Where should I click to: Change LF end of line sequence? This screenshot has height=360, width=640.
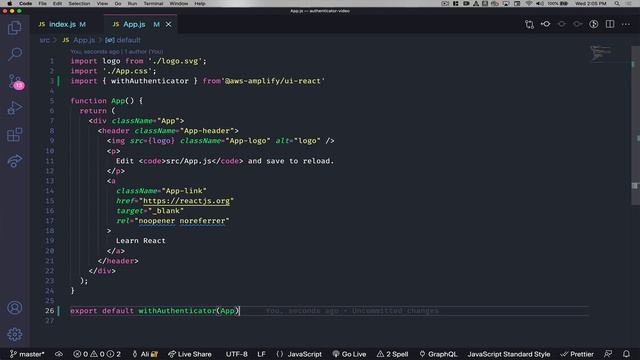(261, 354)
